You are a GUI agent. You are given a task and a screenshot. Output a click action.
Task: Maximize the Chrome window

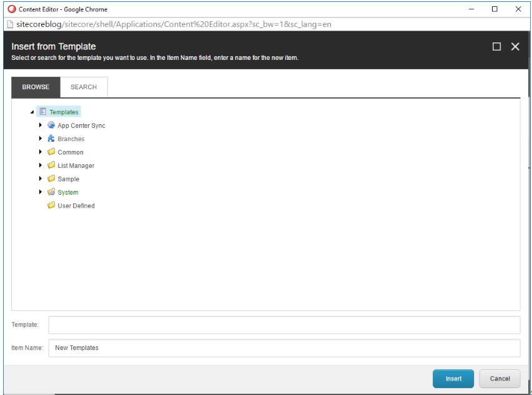[495, 9]
